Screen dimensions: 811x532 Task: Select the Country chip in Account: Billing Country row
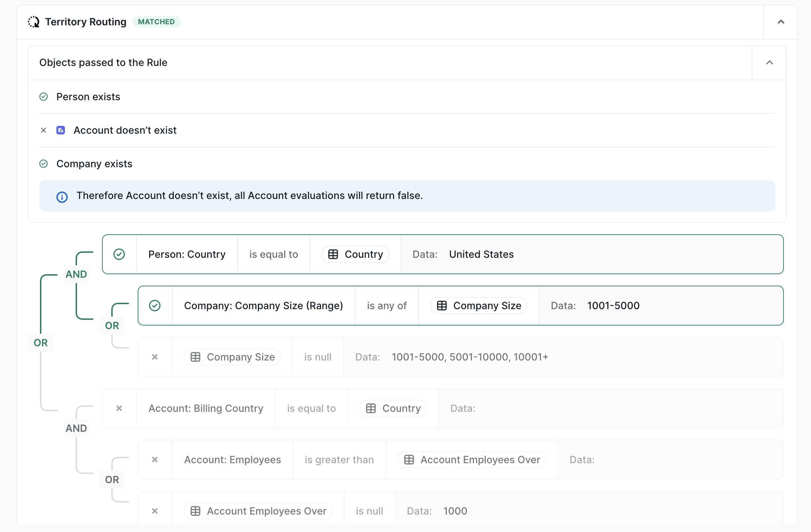click(x=393, y=408)
